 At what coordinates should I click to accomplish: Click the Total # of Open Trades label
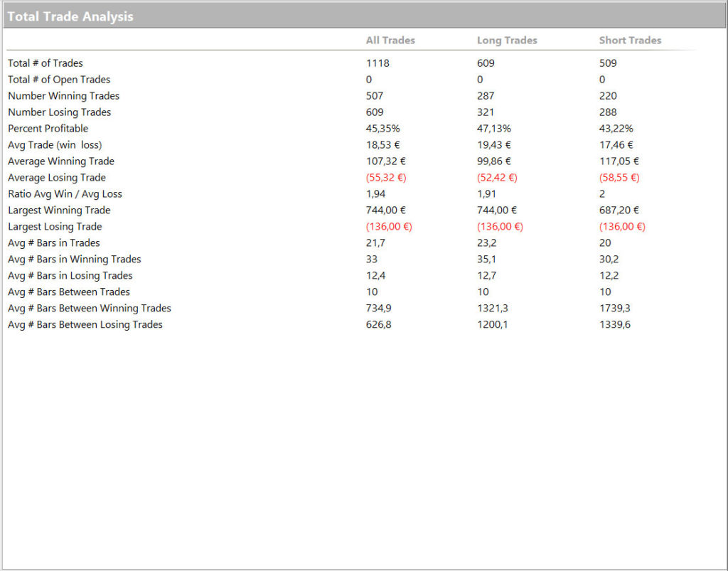(x=59, y=80)
